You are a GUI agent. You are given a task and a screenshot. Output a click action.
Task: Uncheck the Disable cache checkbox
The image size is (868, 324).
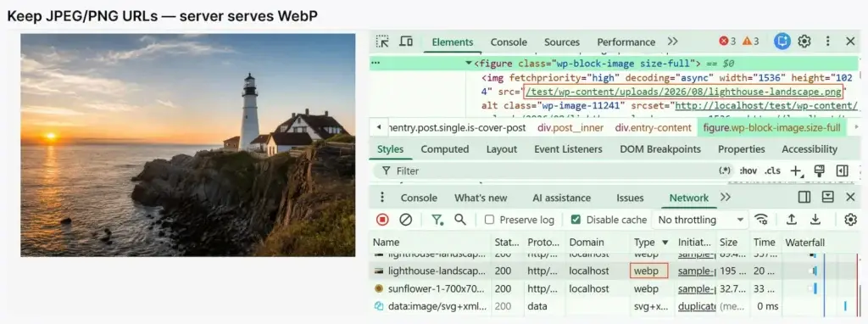[x=576, y=220]
